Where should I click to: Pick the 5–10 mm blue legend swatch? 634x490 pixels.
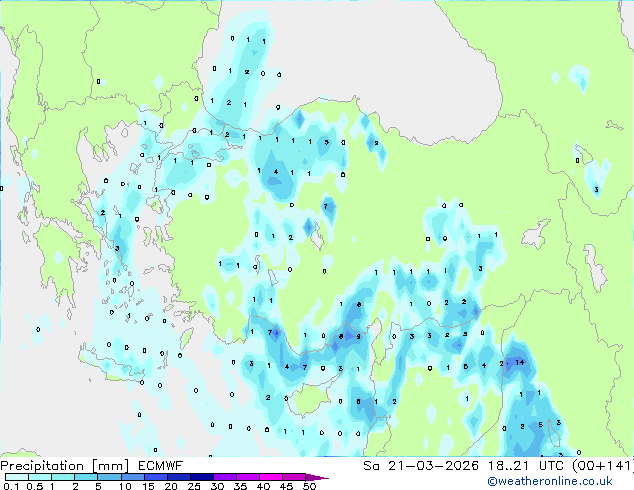(x=109, y=477)
